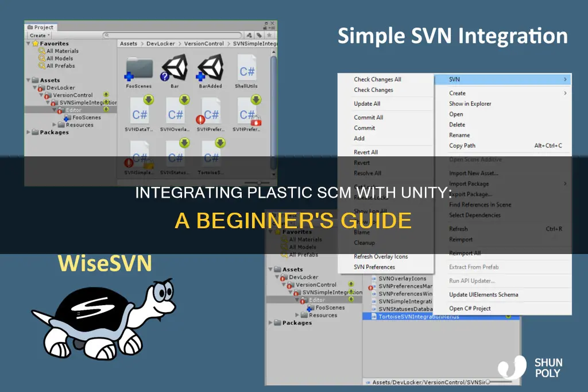
Task: Select All Materials search in the upper Project panel
Action: point(62,51)
